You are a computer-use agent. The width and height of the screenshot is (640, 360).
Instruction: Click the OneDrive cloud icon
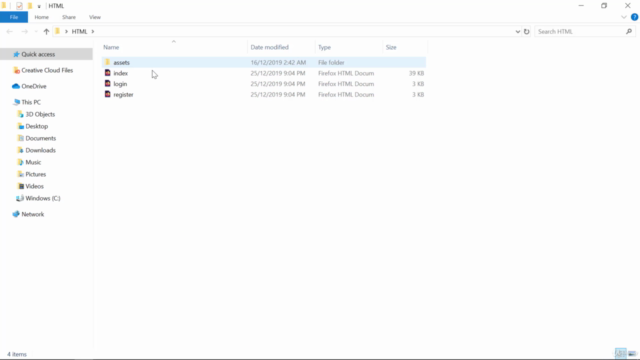[x=16, y=86]
